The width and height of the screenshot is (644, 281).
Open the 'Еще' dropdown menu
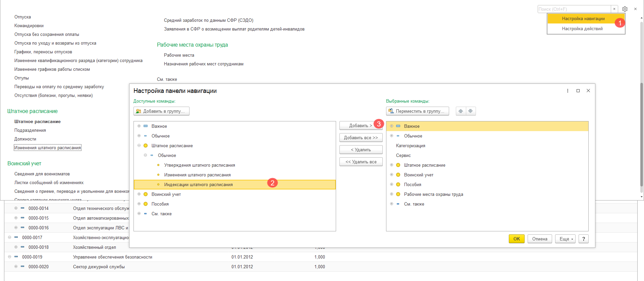point(566,239)
